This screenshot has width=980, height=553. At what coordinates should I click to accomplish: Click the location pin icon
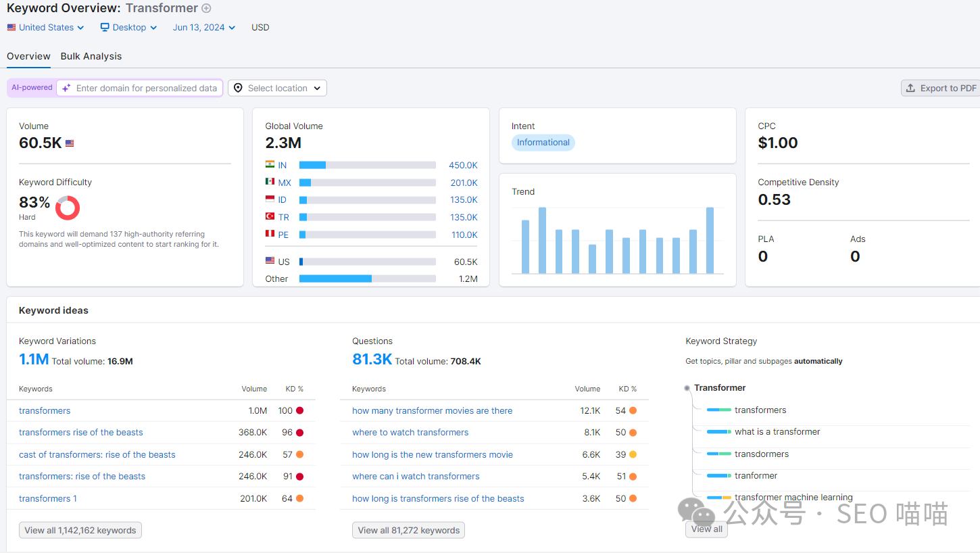[238, 88]
